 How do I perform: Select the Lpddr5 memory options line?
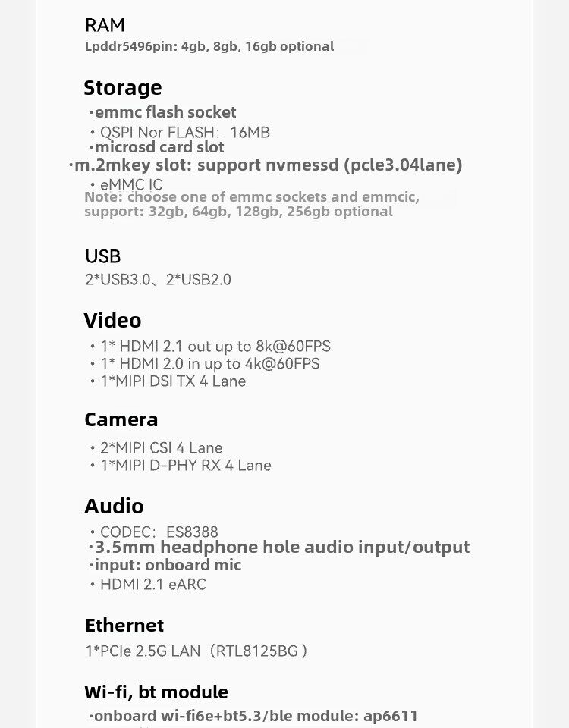[x=209, y=46]
